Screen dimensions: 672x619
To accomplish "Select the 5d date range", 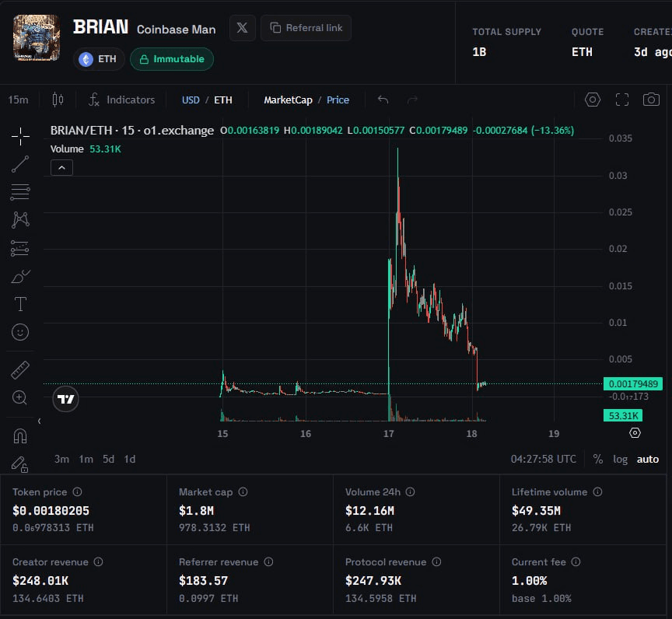I will tap(108, 460).
